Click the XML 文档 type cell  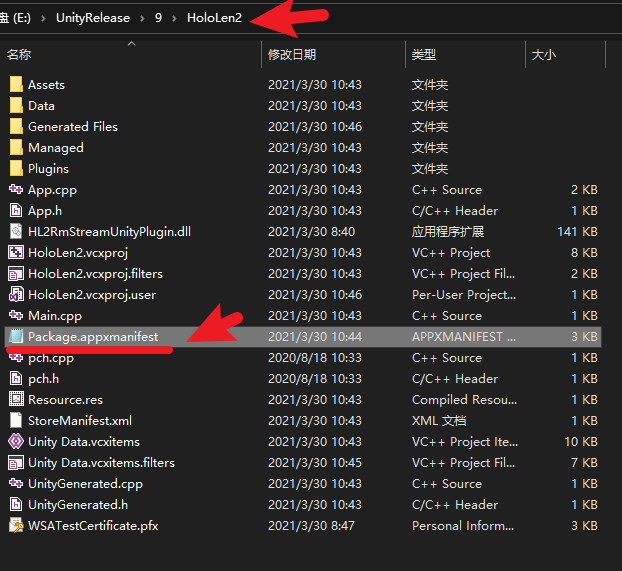pyautogui.click(x=439, y=421)
